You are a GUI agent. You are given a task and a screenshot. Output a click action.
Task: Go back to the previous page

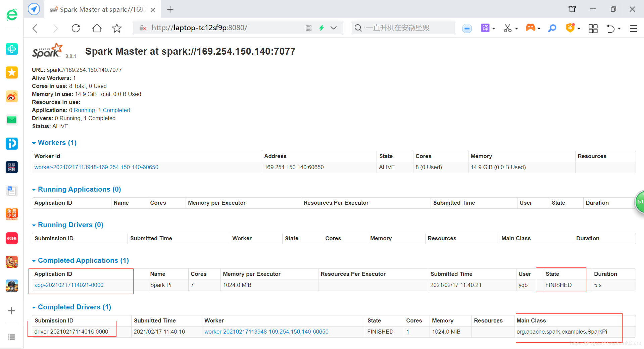pyautogui.click(x=35, y=28)
